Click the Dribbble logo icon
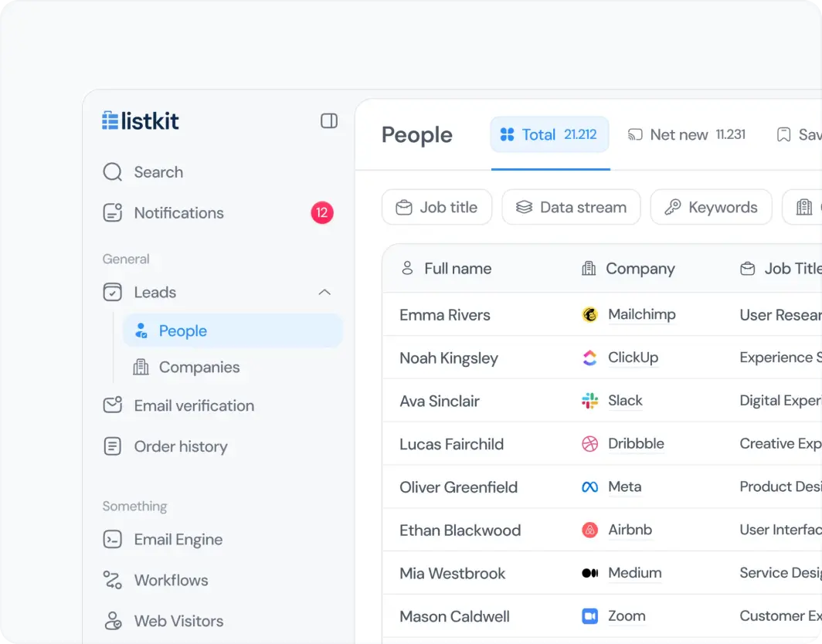Viewport: 822px width, 644px height. click(589, 443)
